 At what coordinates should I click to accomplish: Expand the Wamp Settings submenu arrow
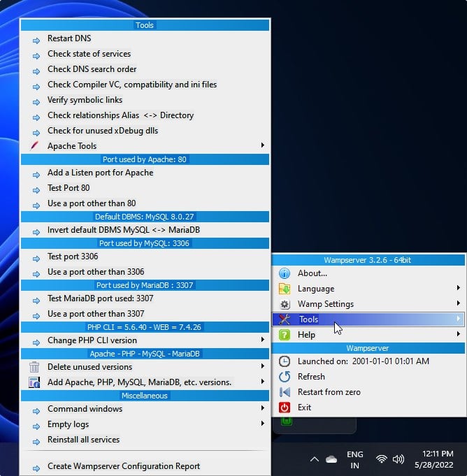[458, 303]
